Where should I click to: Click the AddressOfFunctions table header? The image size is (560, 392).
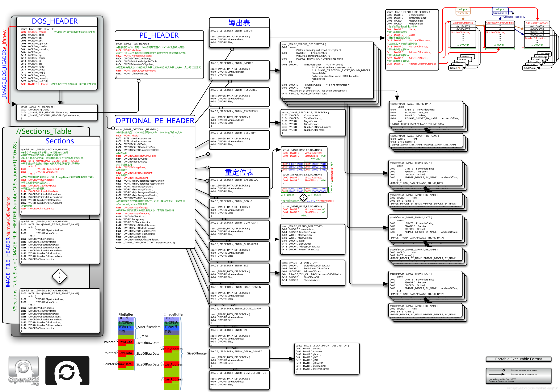pos(537,23)
